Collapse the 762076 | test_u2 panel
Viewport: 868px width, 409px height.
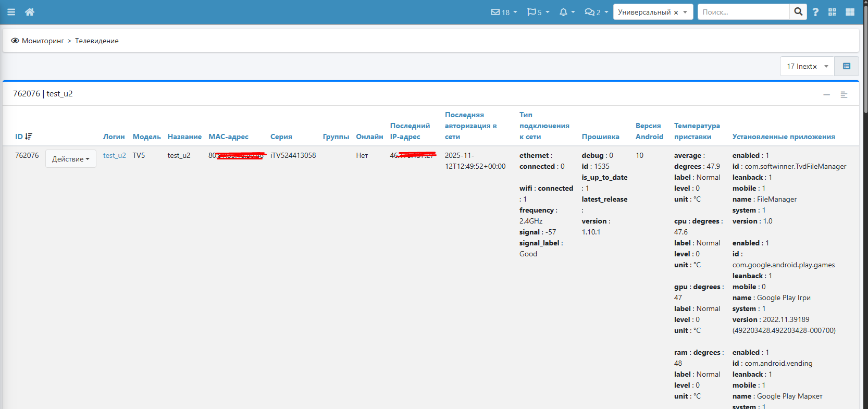point(826,94)
